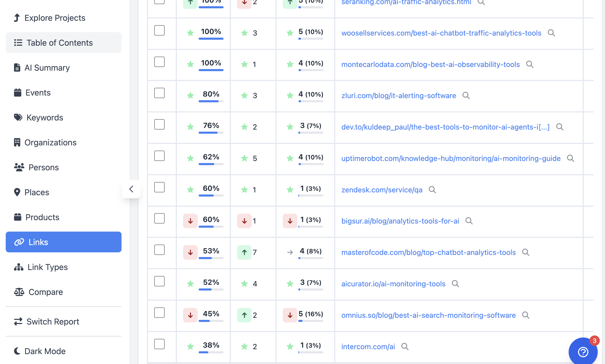Click green up arrow in omnius.so row
The image size is (605, 364).
(x=244, y=315)
